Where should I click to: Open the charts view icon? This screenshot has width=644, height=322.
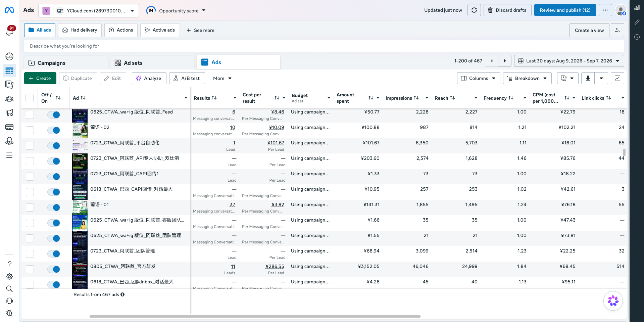coord(617,78)
